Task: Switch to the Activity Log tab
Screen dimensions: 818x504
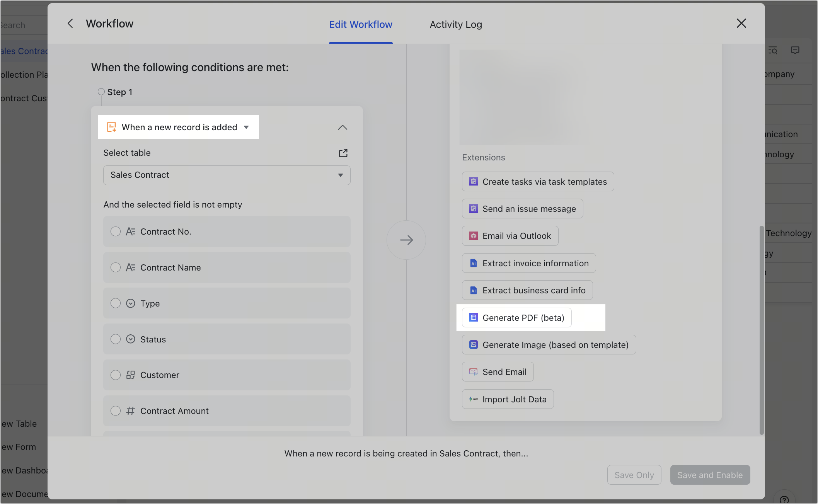Action: coord(456,24)
